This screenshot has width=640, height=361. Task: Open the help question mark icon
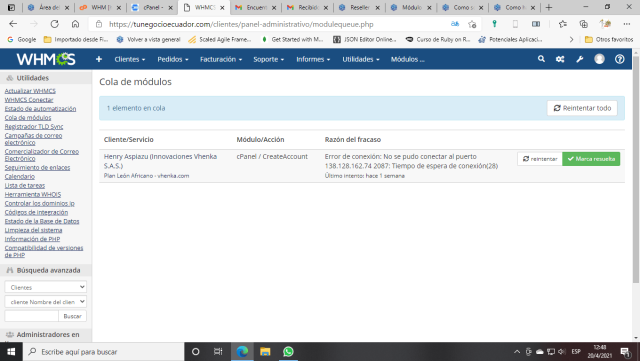[620, 59]
